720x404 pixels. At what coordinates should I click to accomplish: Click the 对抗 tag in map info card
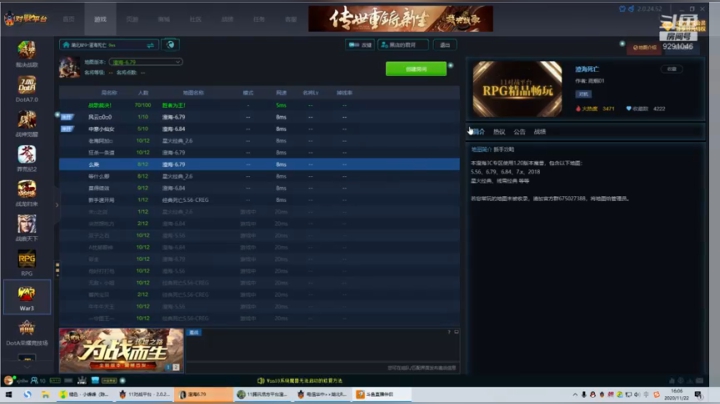tap(584, 94)
